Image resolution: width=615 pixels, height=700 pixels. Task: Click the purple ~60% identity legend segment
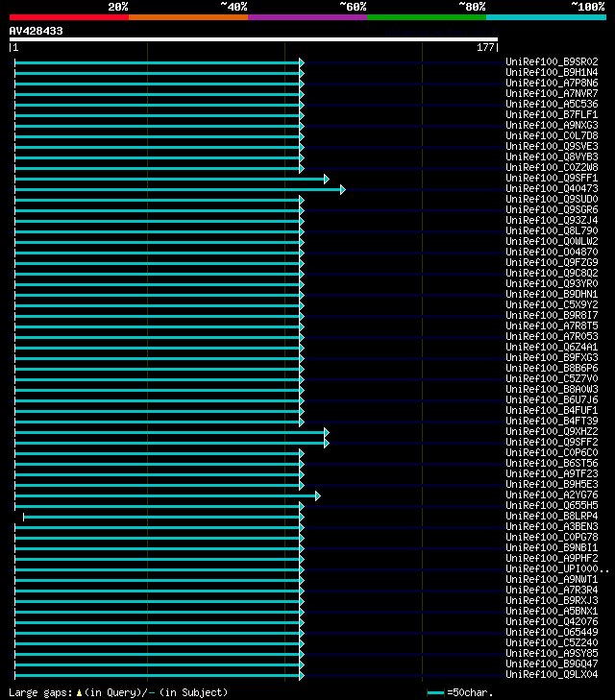307,17
